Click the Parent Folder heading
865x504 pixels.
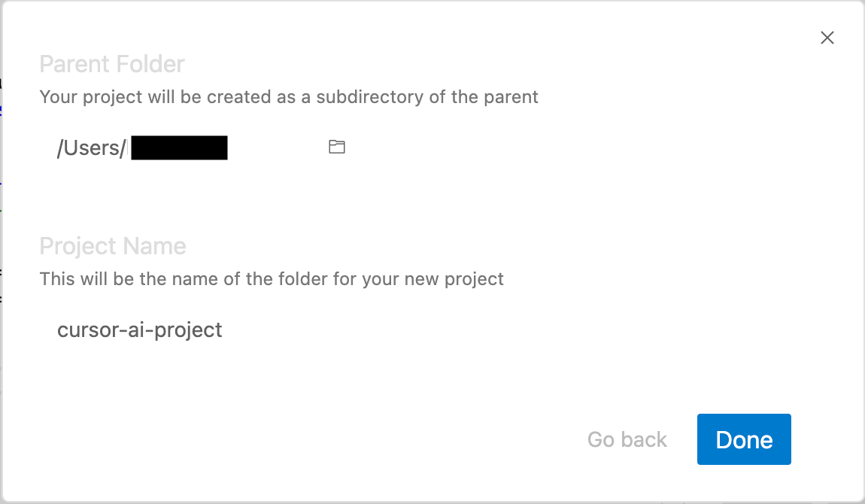(112, 65)
